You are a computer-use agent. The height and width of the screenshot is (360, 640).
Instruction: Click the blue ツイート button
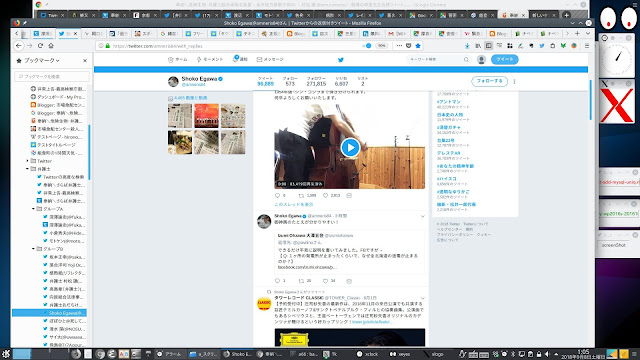click(504, 60)
